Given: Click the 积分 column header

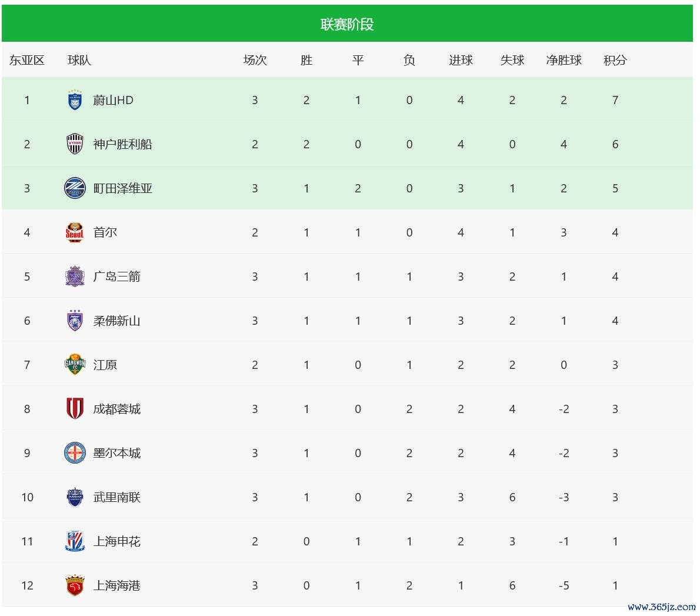Looking at the screenshot, I should coord(615,60).
